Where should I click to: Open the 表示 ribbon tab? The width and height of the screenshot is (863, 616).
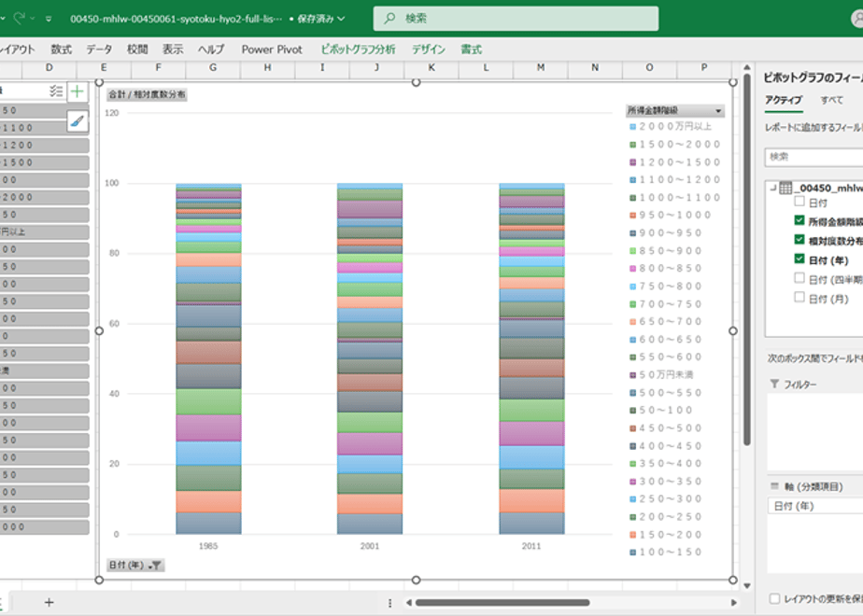click(x=172, y=49)
